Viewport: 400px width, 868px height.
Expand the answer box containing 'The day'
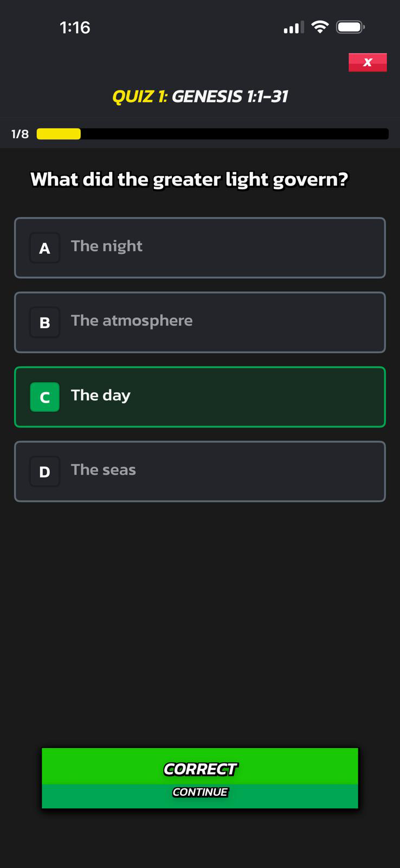(199, 397)
